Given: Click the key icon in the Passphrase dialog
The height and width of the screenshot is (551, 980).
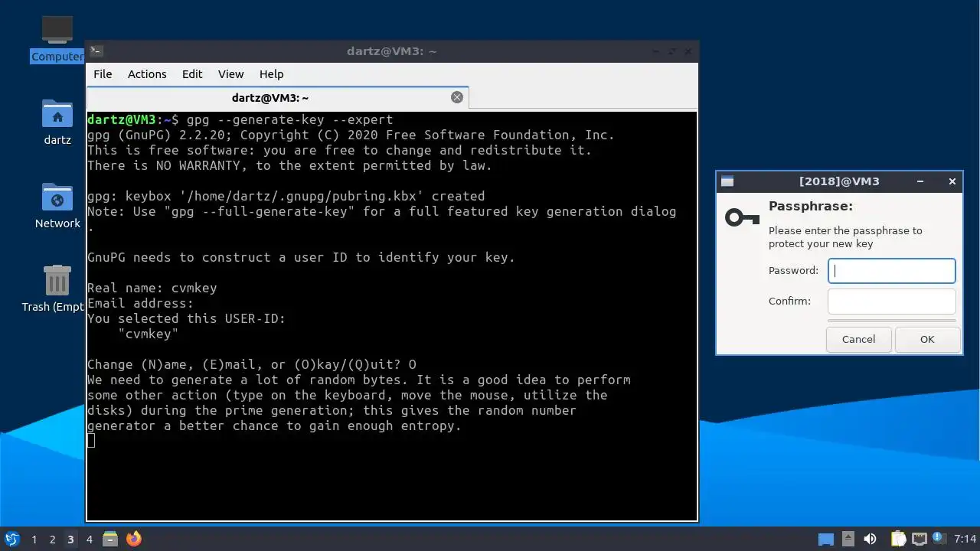Looking at the screenshot, I should 742,218.
